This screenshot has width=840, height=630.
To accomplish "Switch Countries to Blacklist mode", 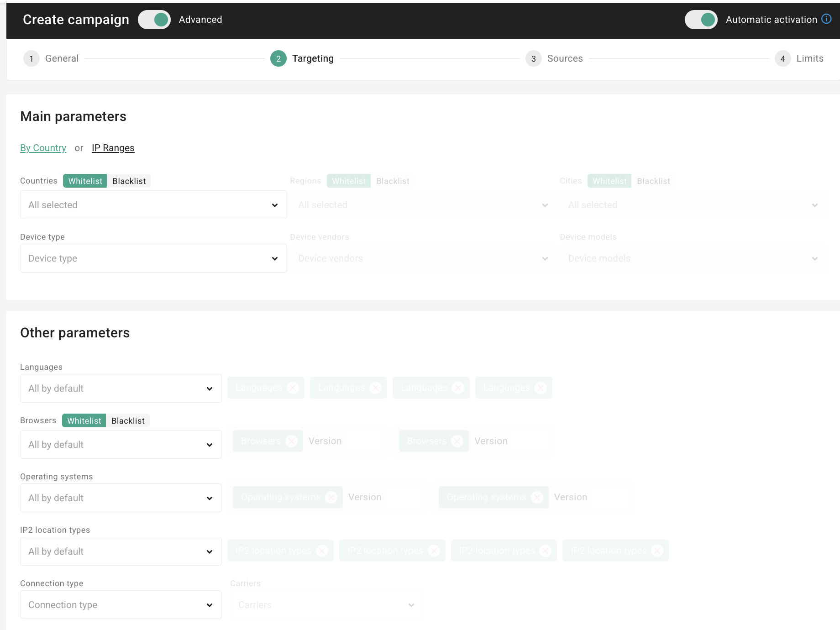I will pyautogui.click(x=129, y=181).
